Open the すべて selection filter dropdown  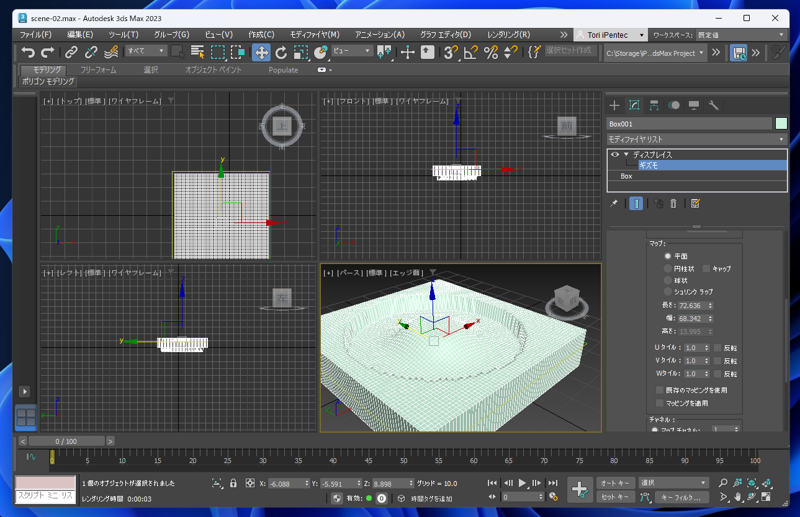click(146, 51)
